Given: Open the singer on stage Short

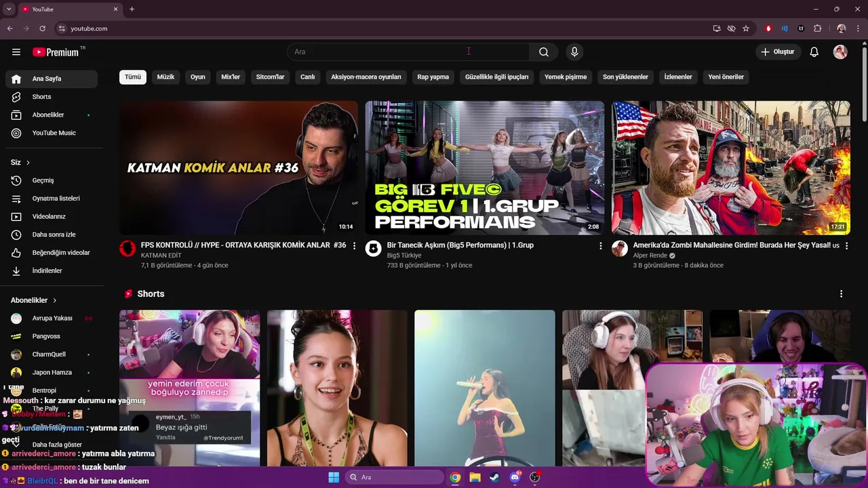Looking at the screenshot, I should coord(485,388).
